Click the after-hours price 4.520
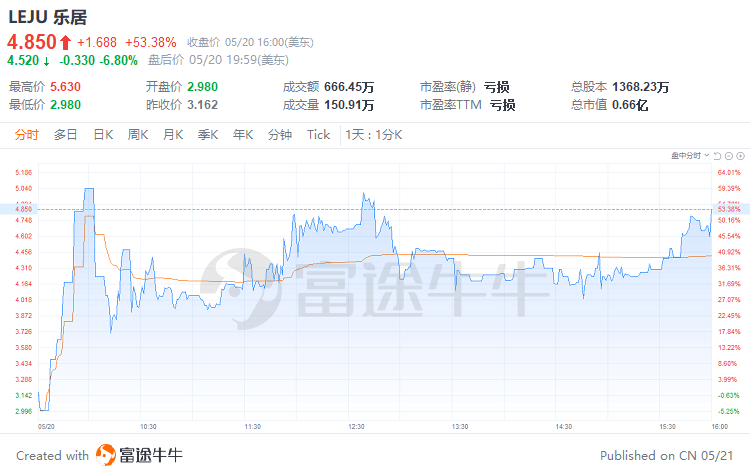The width and height of the screenshot is (750, 476). pos(23,60)
